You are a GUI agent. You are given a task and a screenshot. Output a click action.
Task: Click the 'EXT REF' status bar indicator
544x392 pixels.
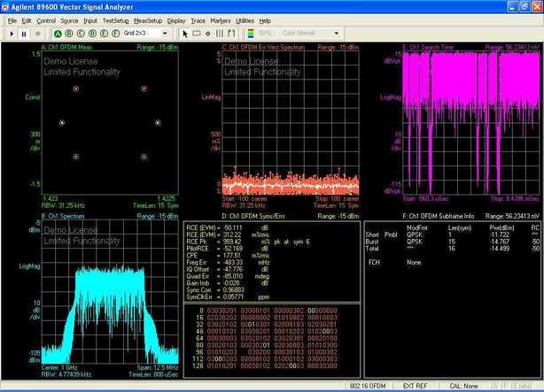click(x=415, y=386)
